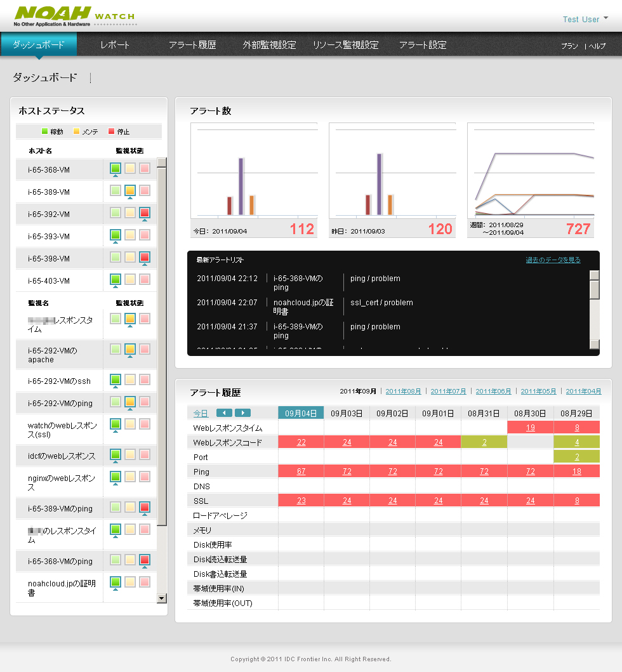
Task: Click previous-day arrow in アラート履歴
Action: (224, 412)
